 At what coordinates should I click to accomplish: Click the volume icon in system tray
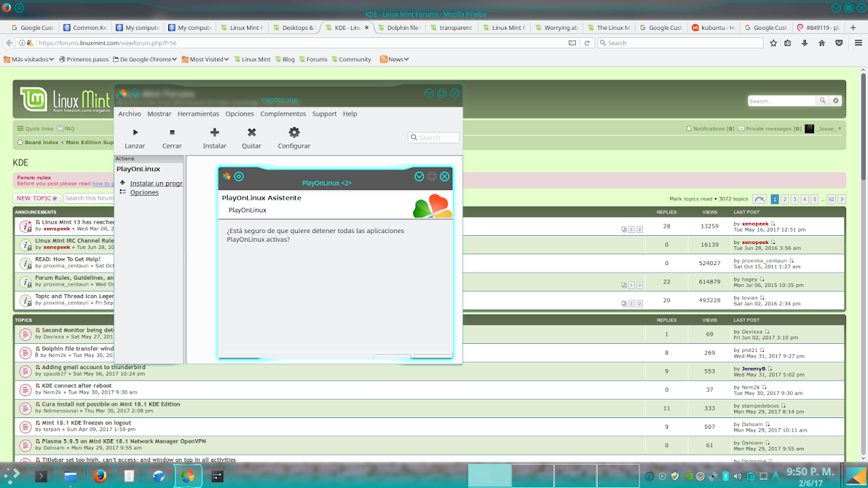(738, 476)
